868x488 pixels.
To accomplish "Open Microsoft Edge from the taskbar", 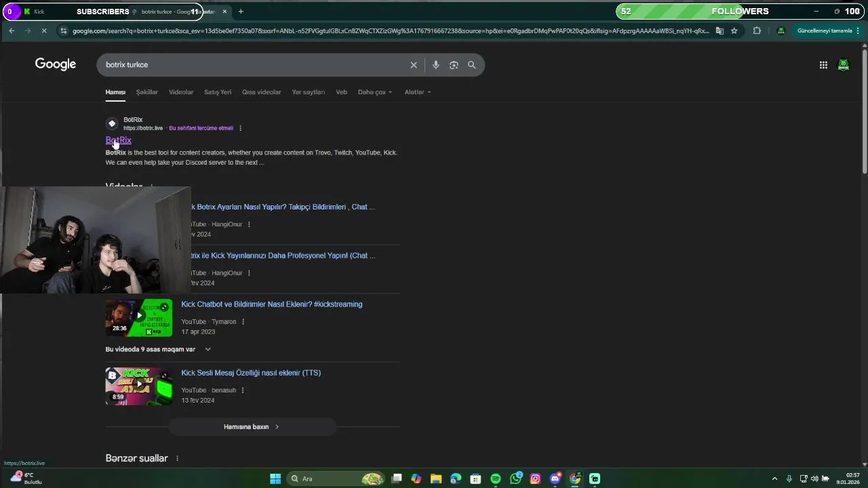I will coord(456,479).
